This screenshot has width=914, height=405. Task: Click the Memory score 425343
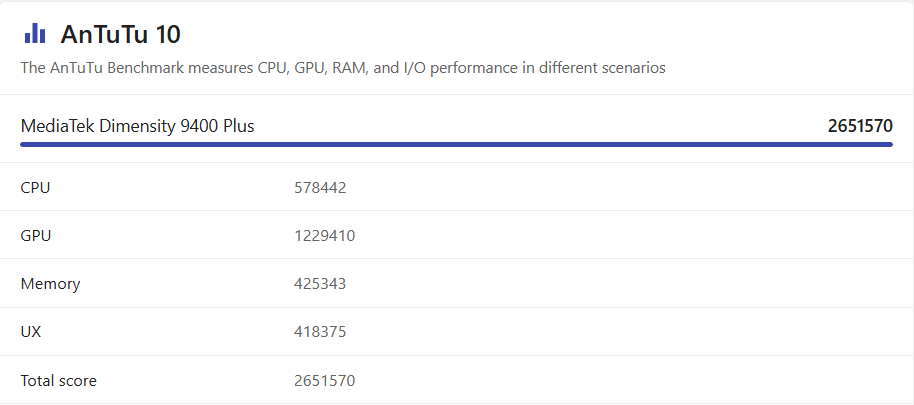click(x=320, y=284)
